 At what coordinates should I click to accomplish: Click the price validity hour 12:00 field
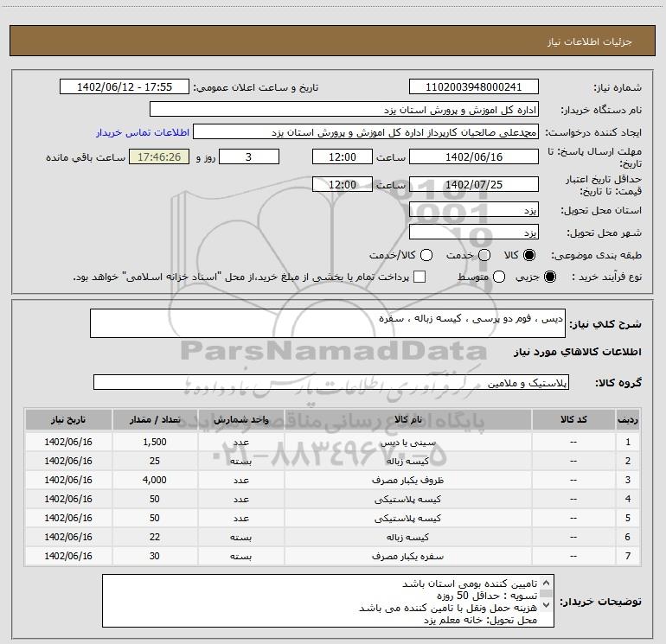[x=343, y=184]
